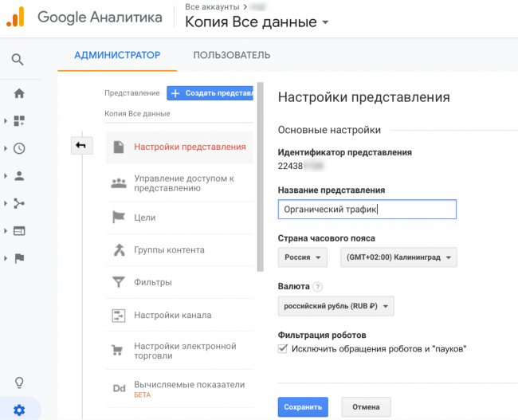Click the help question mark next to Валюта
Viewport: 518px width, 420px height.
[318, 287]
